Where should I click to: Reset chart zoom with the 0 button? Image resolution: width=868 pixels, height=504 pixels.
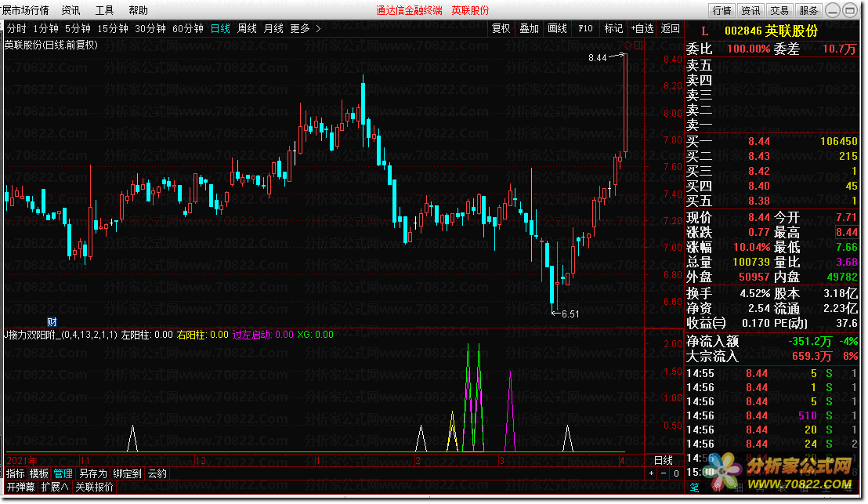676,473
